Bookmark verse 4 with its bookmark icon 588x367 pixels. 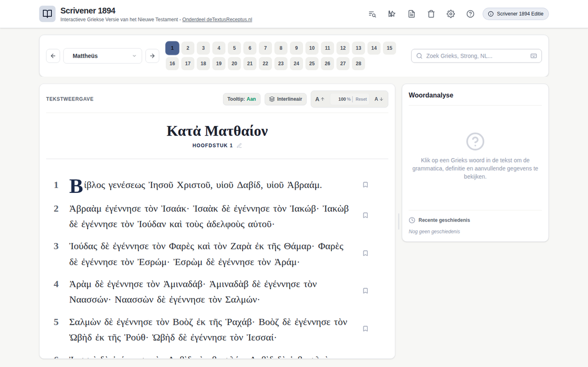point(365,291)
